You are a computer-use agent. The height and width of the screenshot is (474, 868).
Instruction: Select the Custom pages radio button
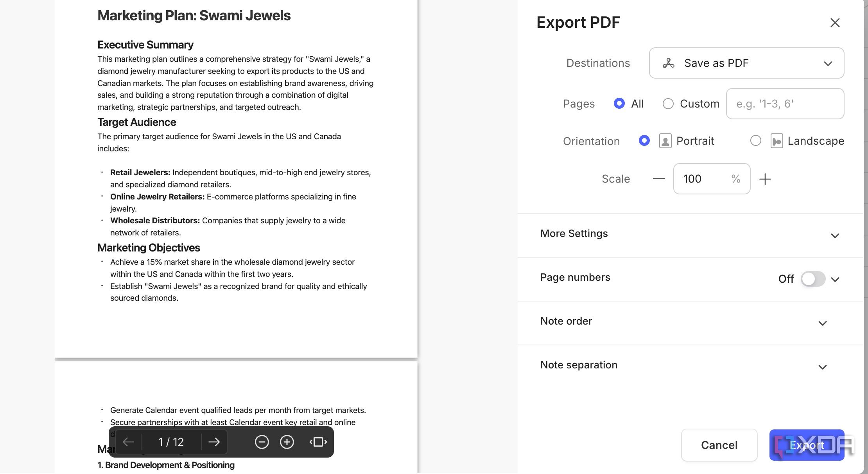click(668, 104)
